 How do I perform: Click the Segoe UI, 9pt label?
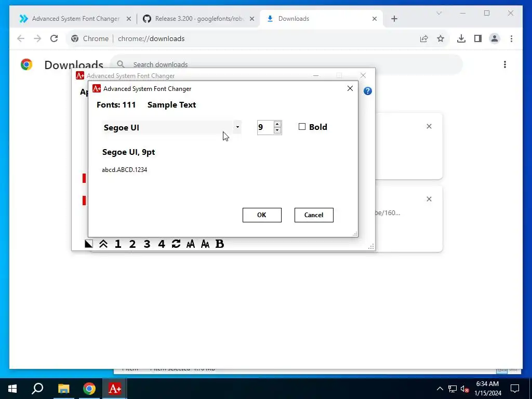pyautogui.click(x=129, y=152)
